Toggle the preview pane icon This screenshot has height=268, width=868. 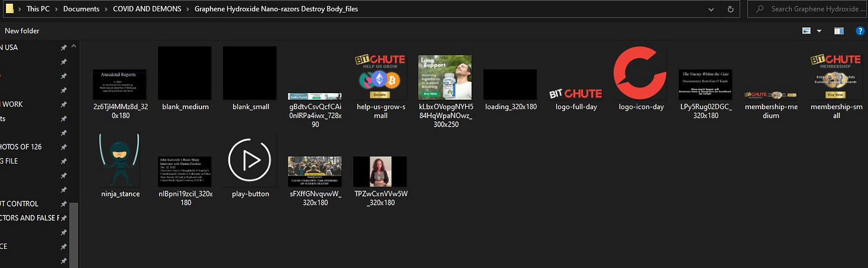[x=839, y=30]
